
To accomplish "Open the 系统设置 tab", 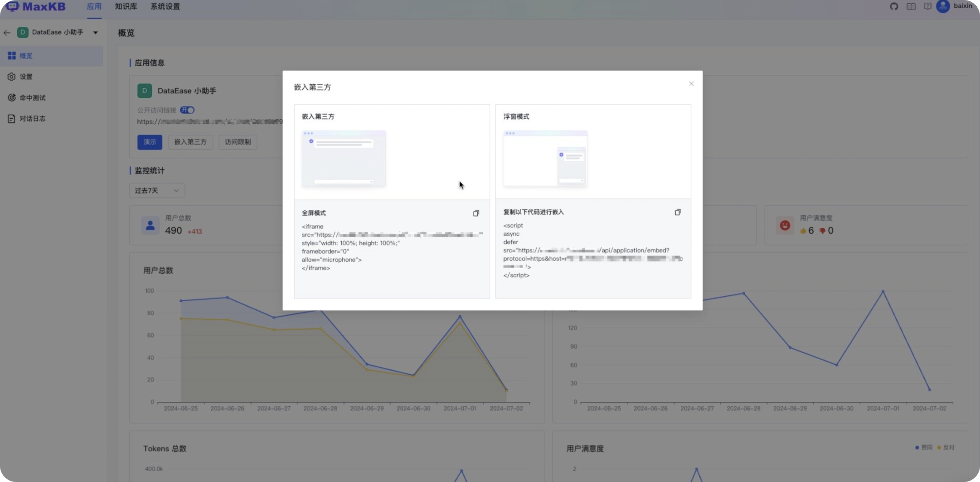I will tap(165, 6).
